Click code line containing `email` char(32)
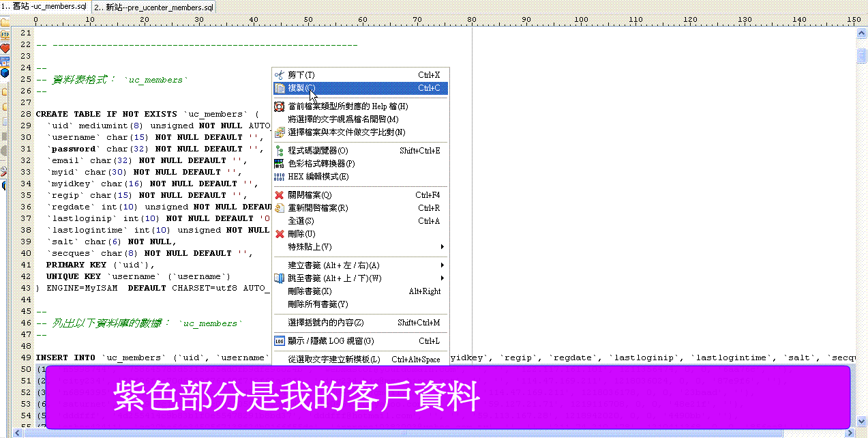Screen dimensions: 868x438 (x=147, y=161)
